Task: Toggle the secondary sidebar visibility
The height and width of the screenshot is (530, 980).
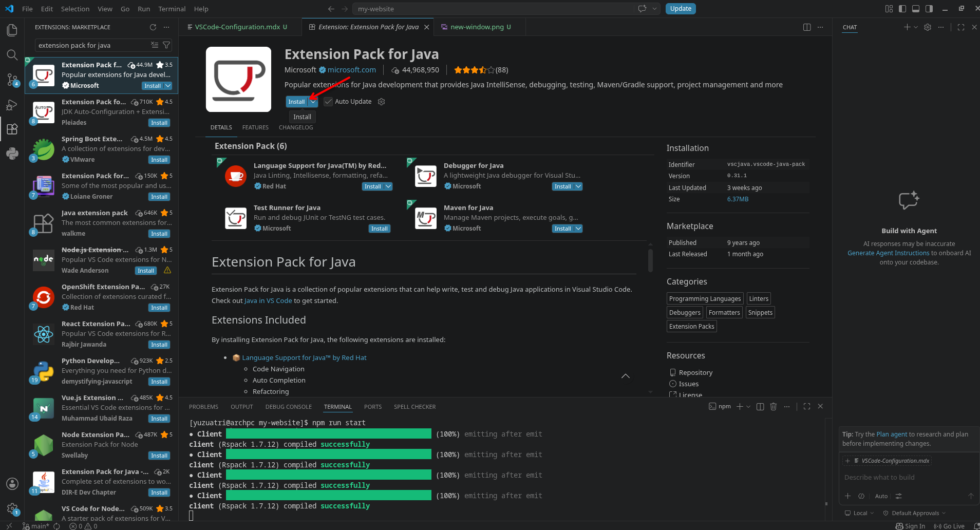Action: [929, 9]
